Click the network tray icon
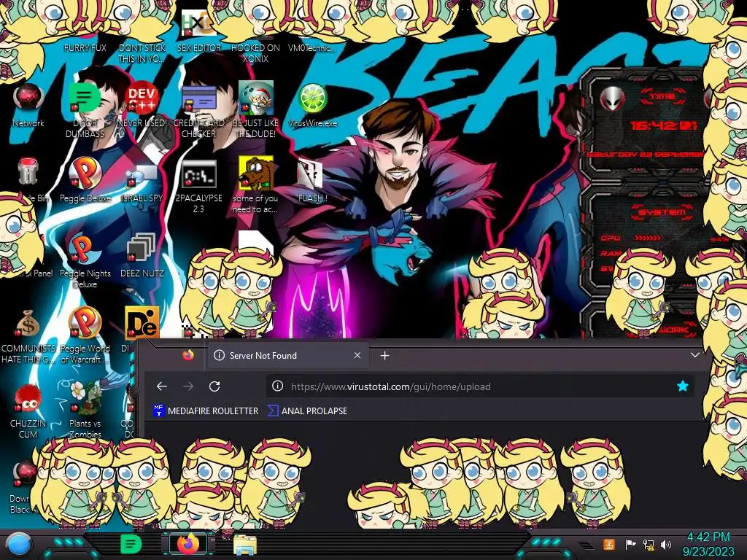 [x=649, y=544]
